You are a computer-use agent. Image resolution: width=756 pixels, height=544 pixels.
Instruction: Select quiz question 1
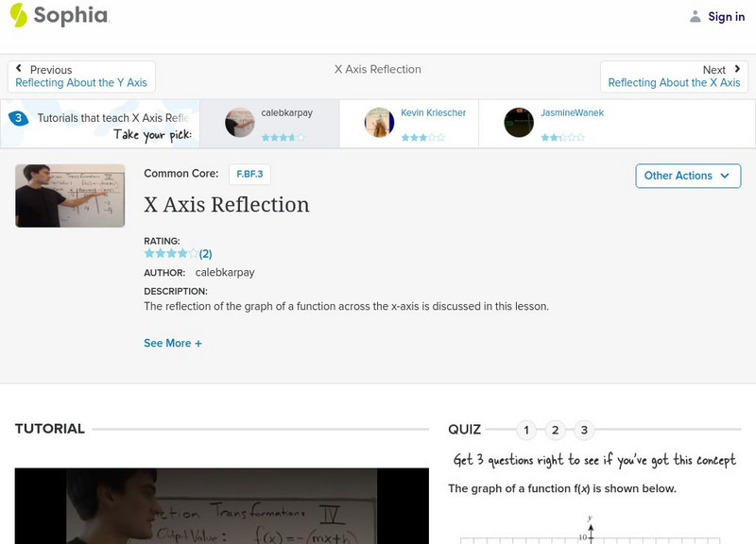tap(526, 431)
